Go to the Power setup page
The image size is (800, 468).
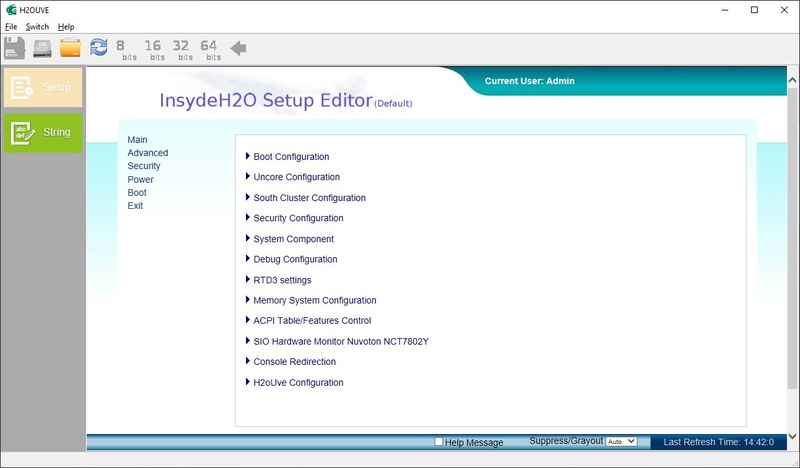point(140,179)
